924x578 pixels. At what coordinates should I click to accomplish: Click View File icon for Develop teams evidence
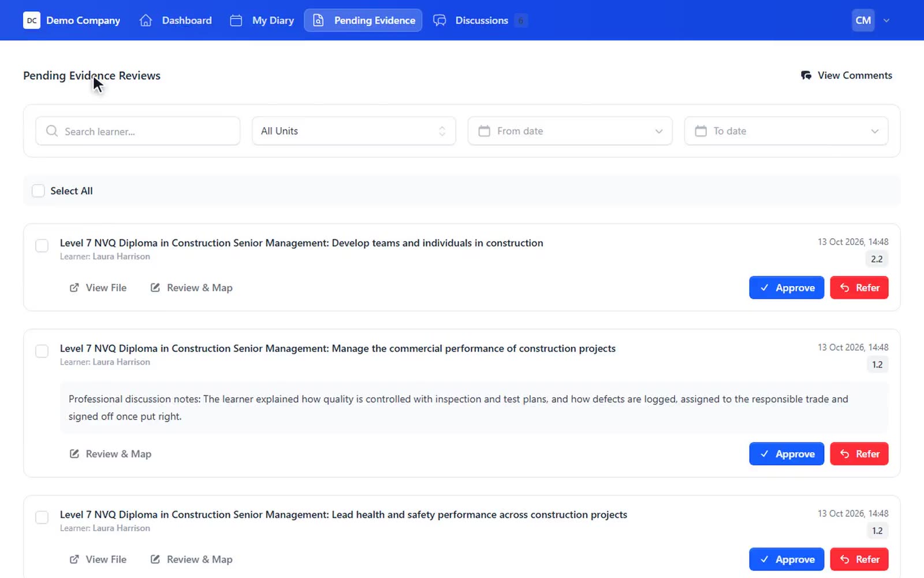74,287
